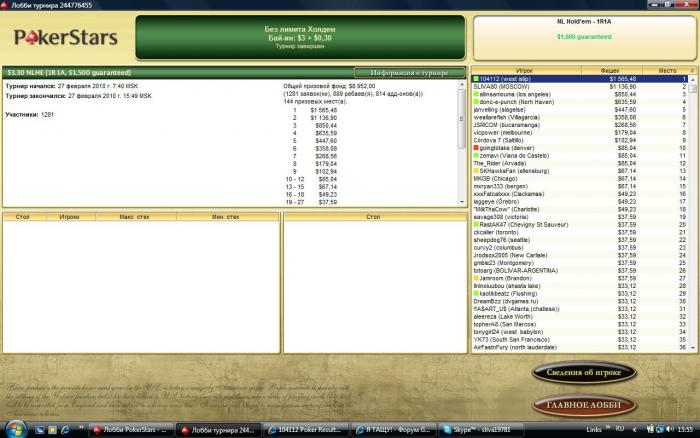Viewport: 700px width, 438px height.
Task: Select player row laggeye (Örebro)
Action: tap(580, 201)
